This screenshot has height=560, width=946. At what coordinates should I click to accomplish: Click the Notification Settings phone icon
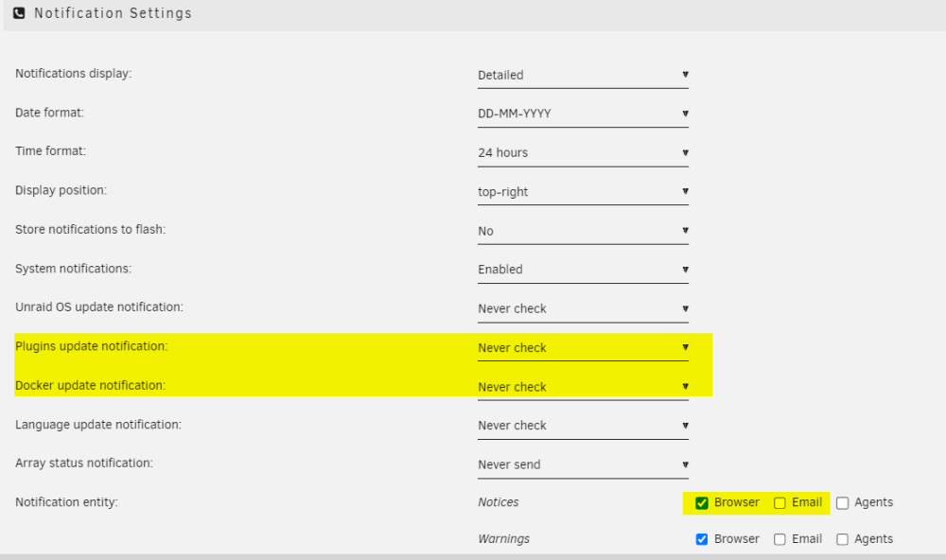19,13
